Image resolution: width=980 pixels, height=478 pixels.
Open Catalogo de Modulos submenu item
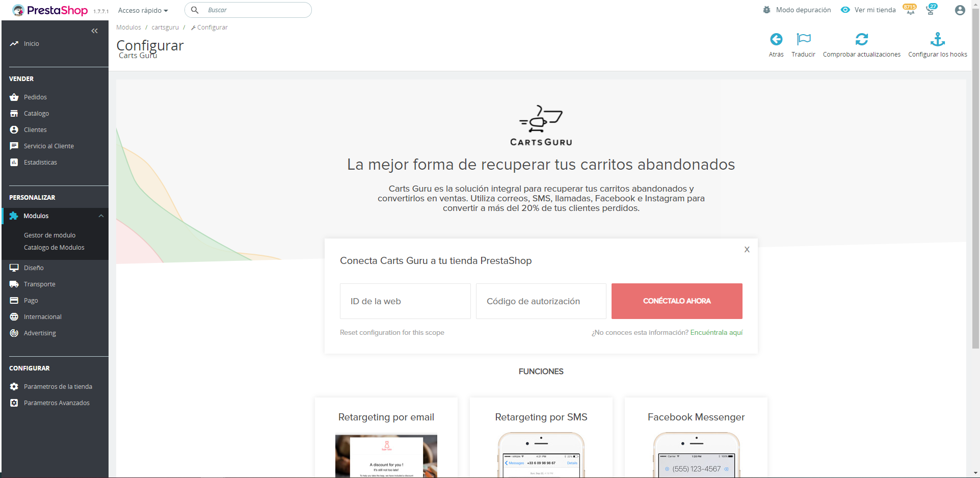click(54, 247)
